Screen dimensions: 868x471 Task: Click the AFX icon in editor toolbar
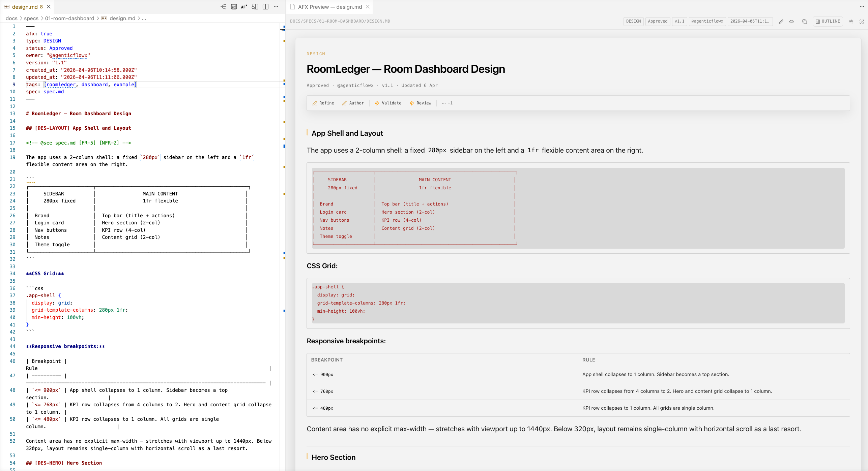(x=244, y=7)
